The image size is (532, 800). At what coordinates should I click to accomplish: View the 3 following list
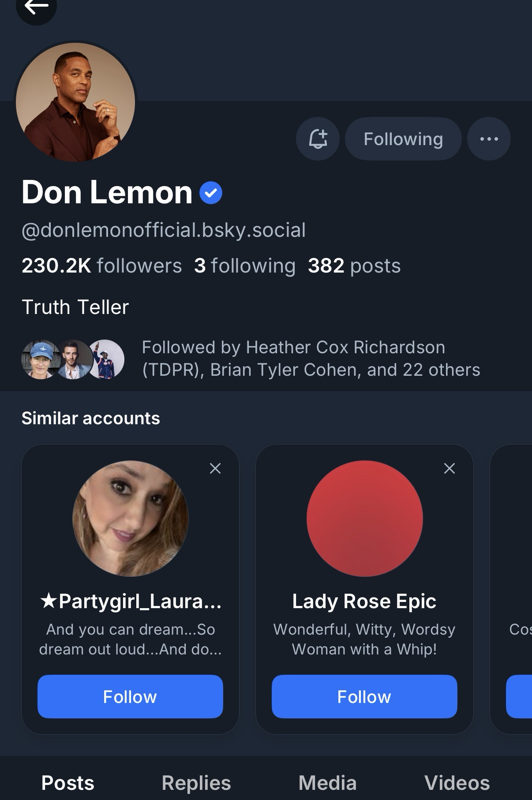click(x=245, y=265)
